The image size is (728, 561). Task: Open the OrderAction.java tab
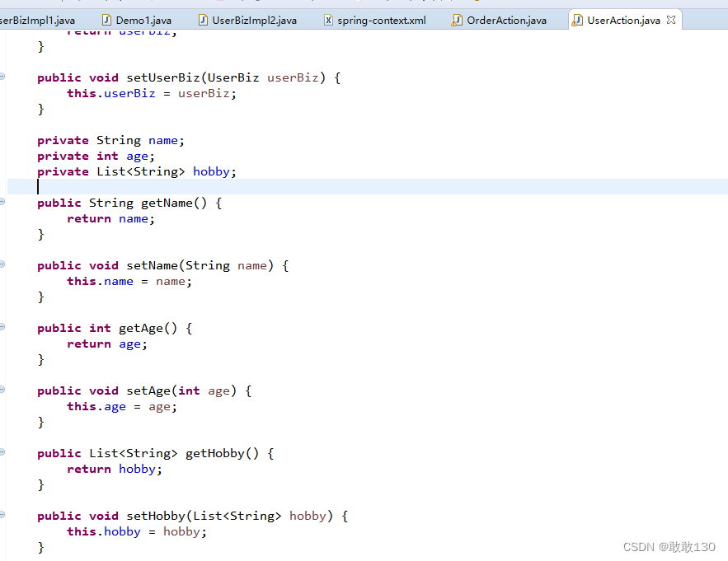point(499,21)
